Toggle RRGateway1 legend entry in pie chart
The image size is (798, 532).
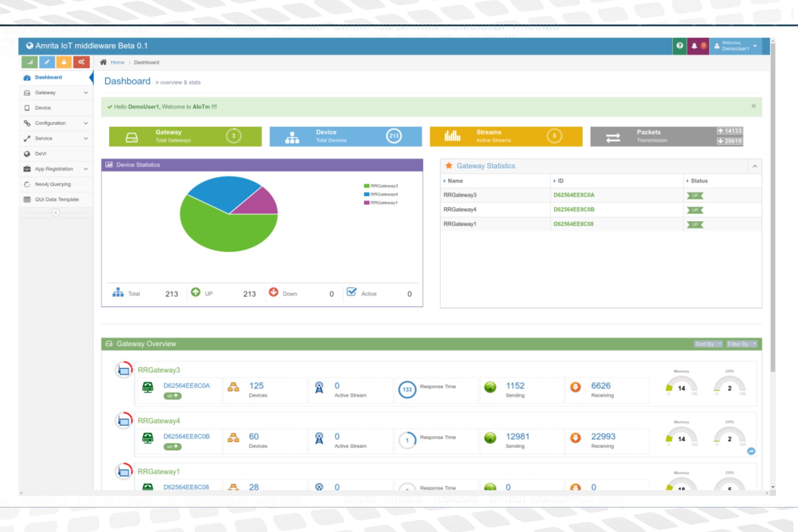pyautogui.click(x=381, y=203)
